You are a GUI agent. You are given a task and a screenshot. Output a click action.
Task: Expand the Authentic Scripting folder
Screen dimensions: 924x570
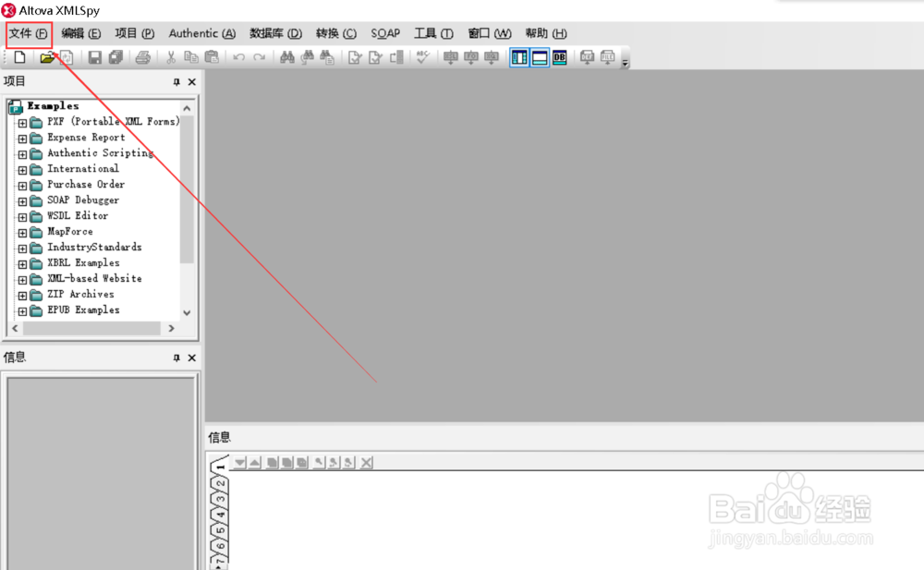(22, 154)
